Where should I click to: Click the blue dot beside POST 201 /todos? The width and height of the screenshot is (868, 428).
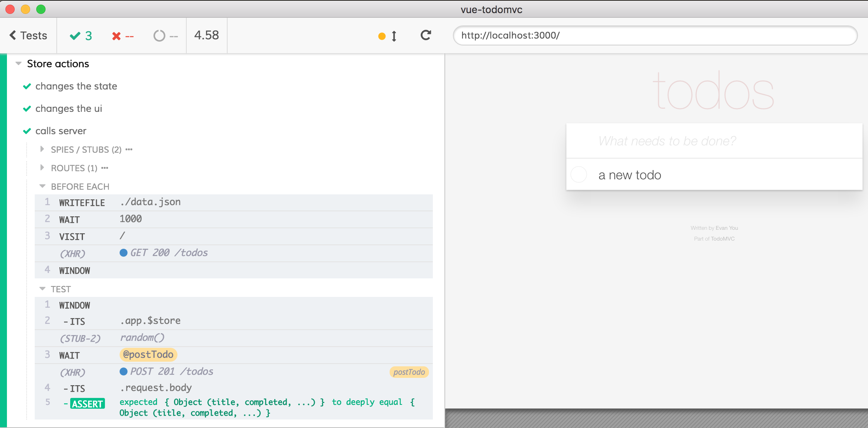pyautogui.click(x=123, y=372)
